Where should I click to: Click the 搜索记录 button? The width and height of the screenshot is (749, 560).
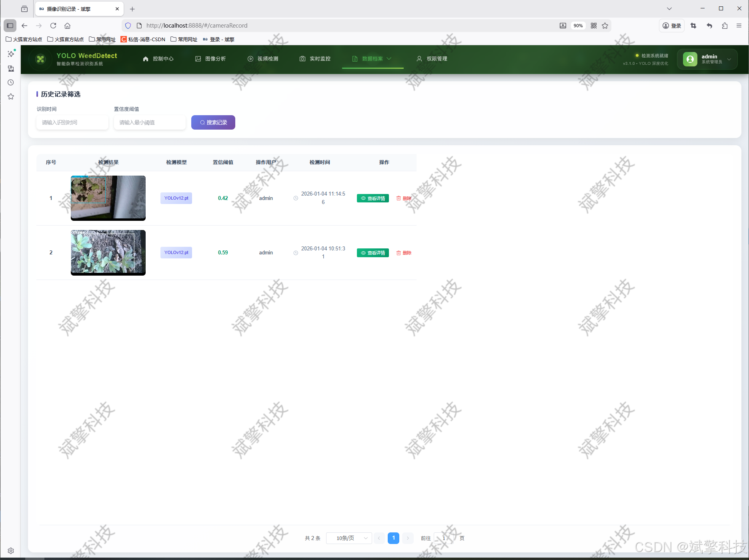pos(213,122)
